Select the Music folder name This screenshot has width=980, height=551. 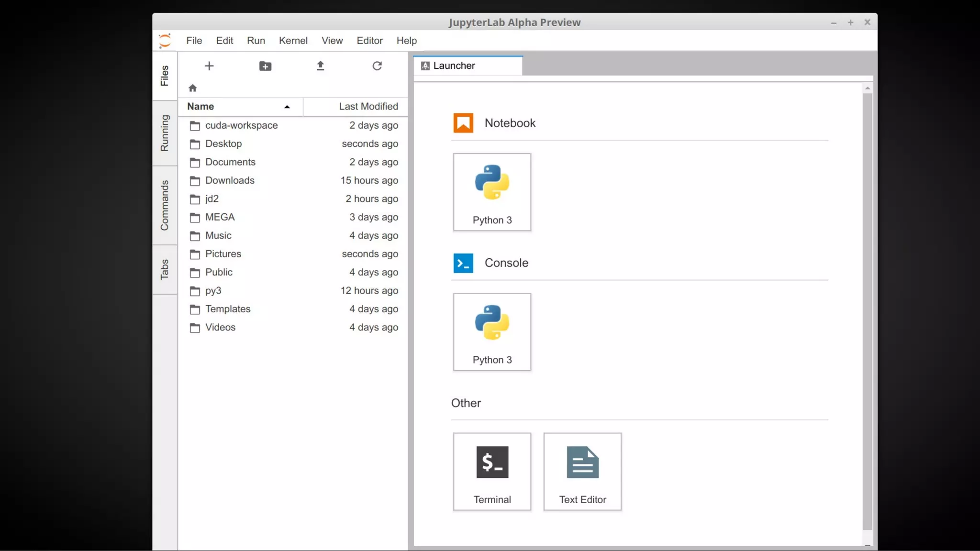point(218,235)
